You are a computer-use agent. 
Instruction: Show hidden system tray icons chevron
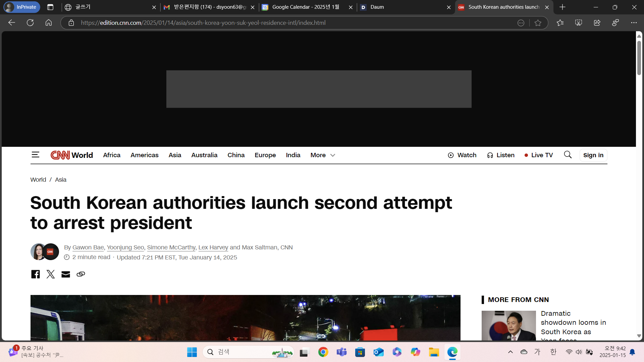pos(511,352)
